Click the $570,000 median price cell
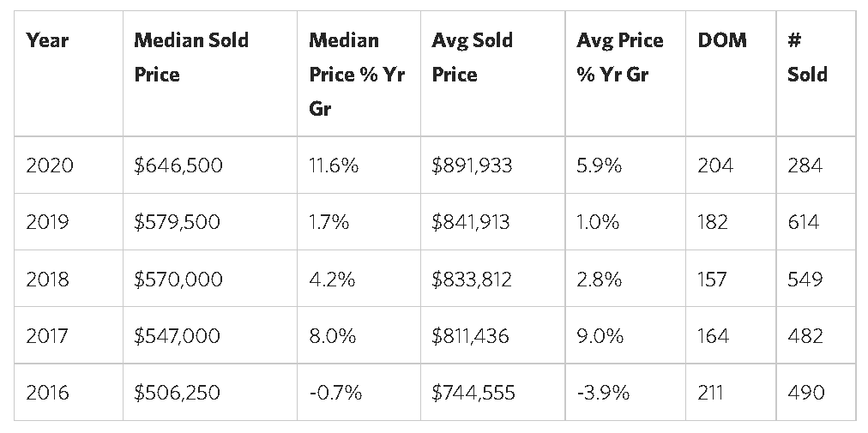 point(178,279)
